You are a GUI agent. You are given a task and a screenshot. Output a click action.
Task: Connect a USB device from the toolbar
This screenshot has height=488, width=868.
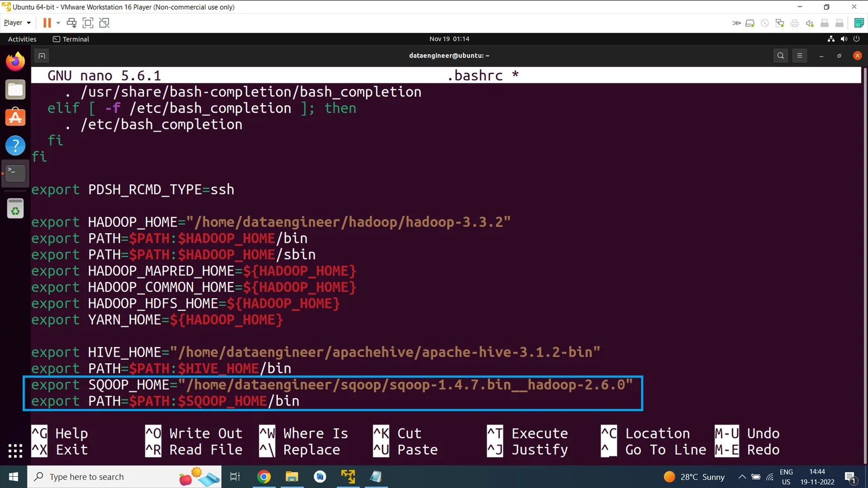coord(824,22)
